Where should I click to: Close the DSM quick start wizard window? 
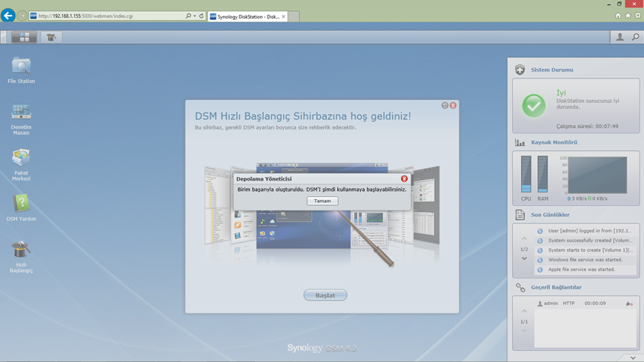[x=453, y=105]
